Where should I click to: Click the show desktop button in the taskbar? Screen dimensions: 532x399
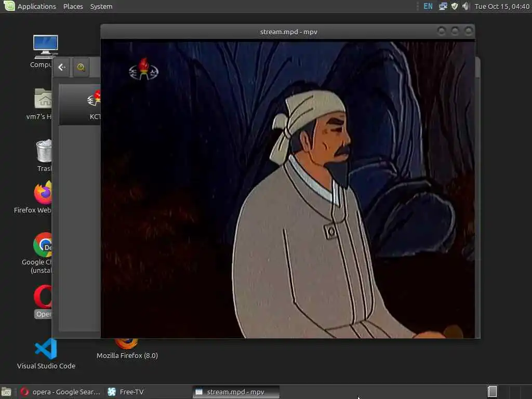pyautogui.click(x=6, y=392)
